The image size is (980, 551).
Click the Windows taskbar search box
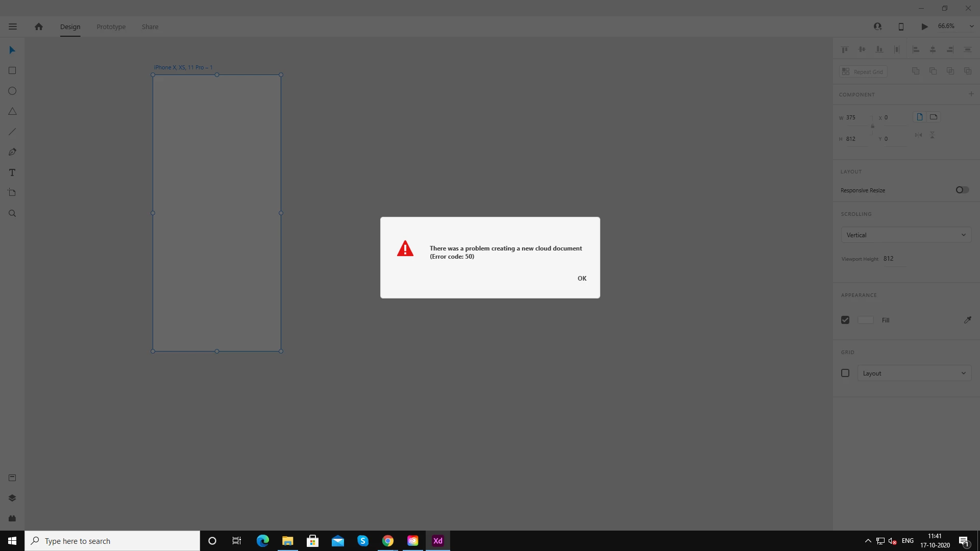coord(112,541)
